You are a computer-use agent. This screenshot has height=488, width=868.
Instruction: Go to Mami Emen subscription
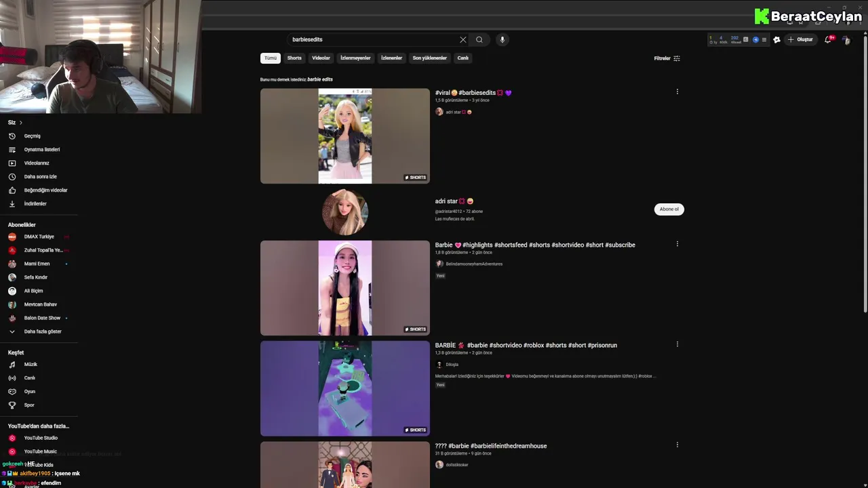point(39,264)
